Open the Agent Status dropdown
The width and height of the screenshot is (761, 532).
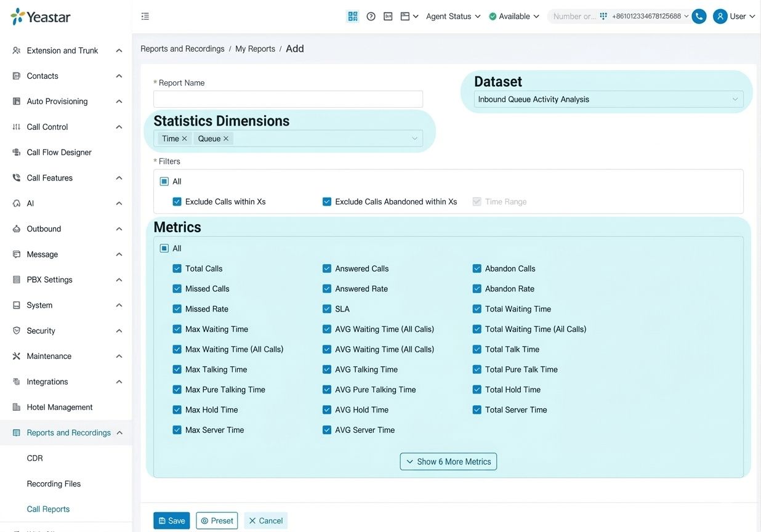tap(453, 17)
